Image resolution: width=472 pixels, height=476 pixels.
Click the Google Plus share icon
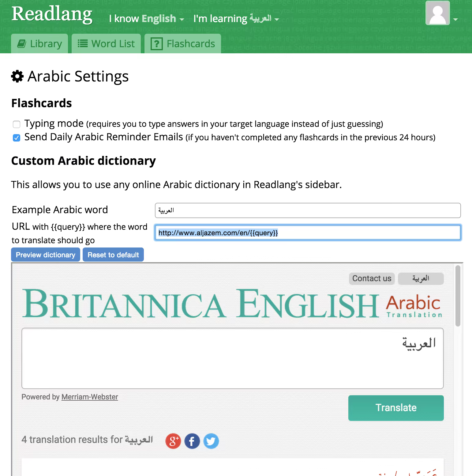click(x=173, y=441)
